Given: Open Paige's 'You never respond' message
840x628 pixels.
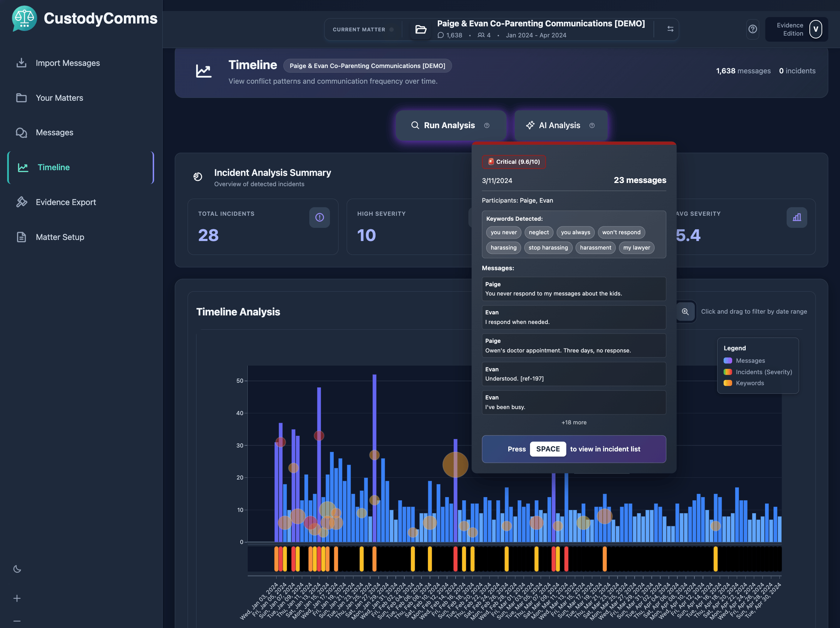Looking at the screenshot, I should click(x=574, y=289).
